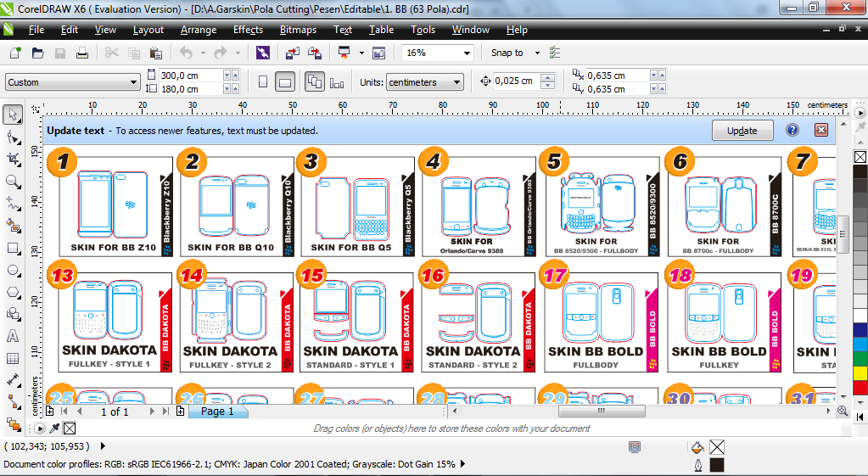Print the document
Image resolution: width=868 pixels, height=476 pixels.
[x=82, y=53]
